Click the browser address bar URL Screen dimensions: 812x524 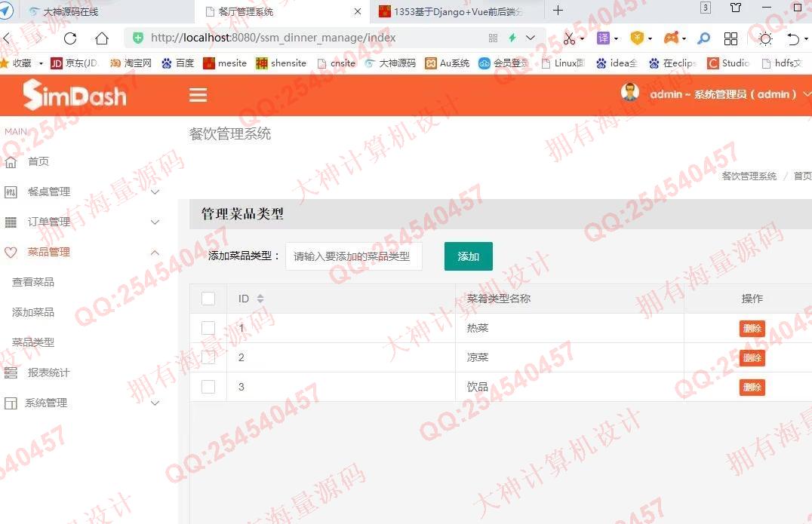pyautogui.click(x=273, y=38)
